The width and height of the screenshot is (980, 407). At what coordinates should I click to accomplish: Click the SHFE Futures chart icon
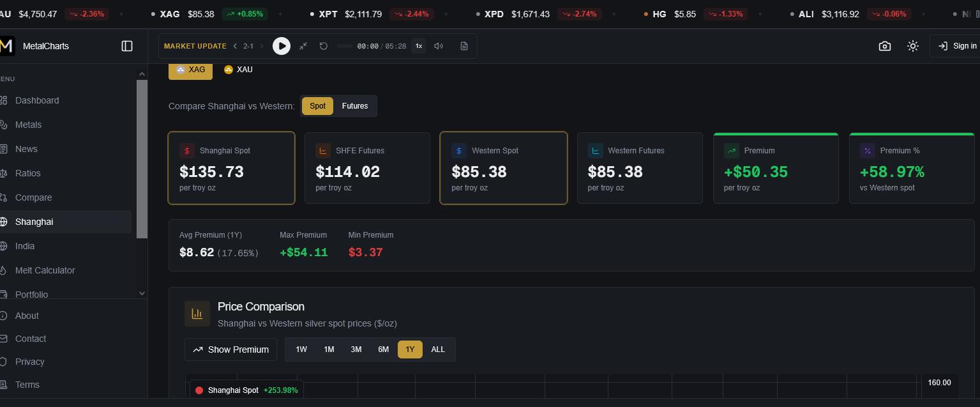click(323, 151)
